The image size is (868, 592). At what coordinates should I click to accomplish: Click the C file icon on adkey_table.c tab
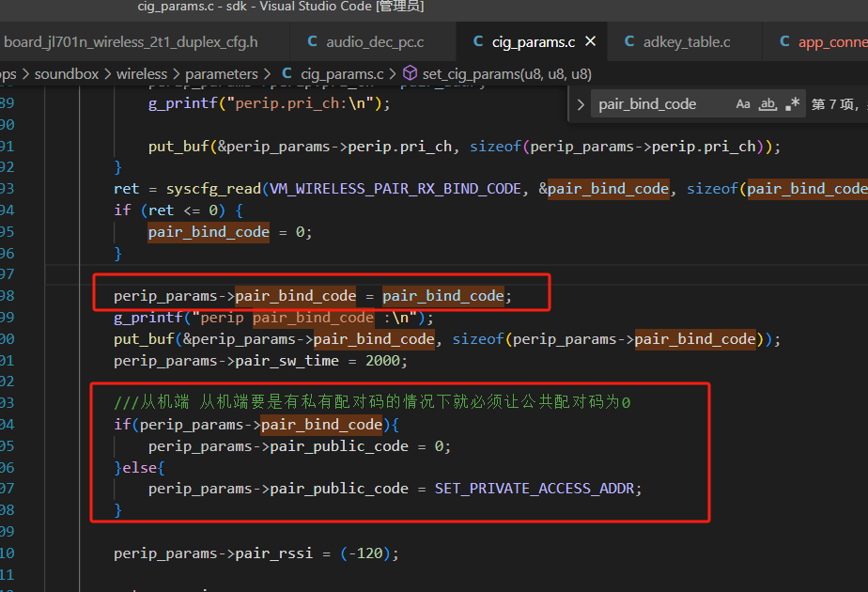629,41
